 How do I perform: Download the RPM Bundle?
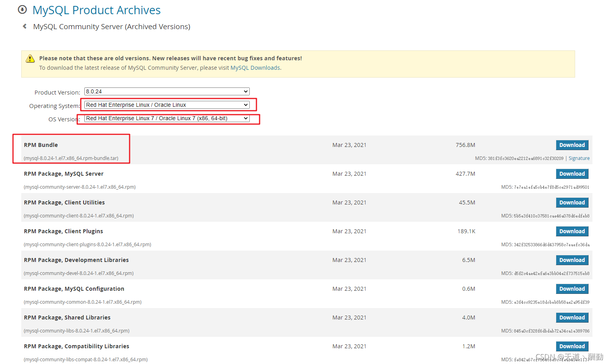[572, 145]
